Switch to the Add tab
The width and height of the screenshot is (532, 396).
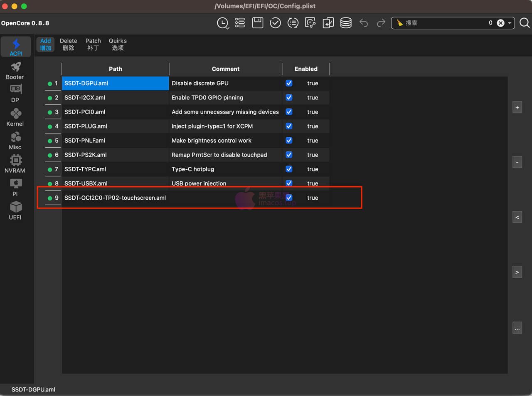[45, 44]
